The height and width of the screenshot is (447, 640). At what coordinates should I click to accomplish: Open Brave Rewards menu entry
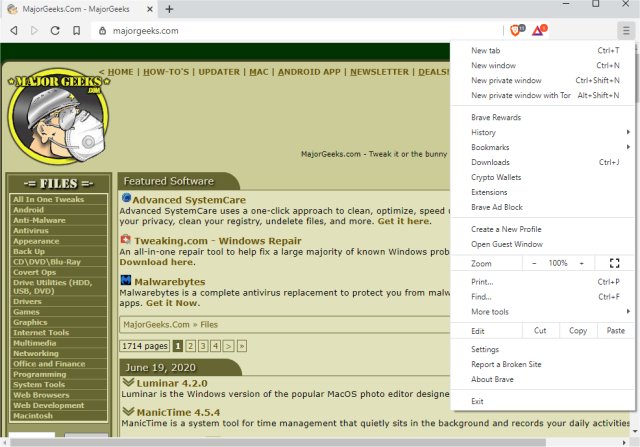click(x=543, y=118)
